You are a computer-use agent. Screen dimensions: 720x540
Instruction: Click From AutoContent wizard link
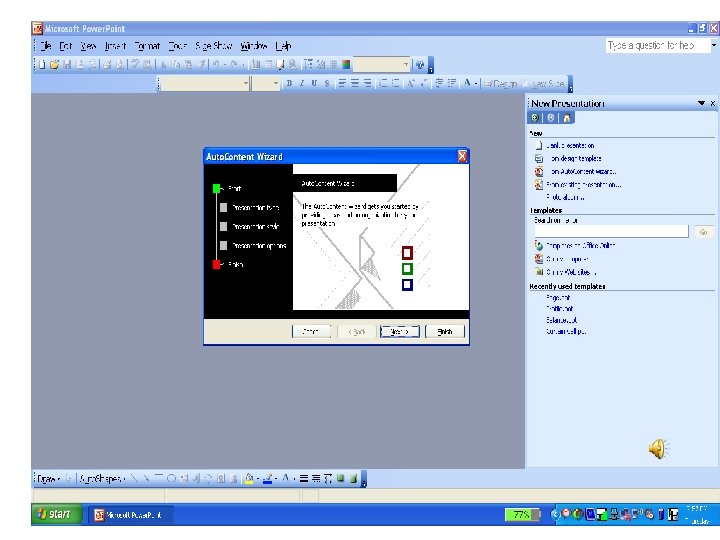[583, 171]
